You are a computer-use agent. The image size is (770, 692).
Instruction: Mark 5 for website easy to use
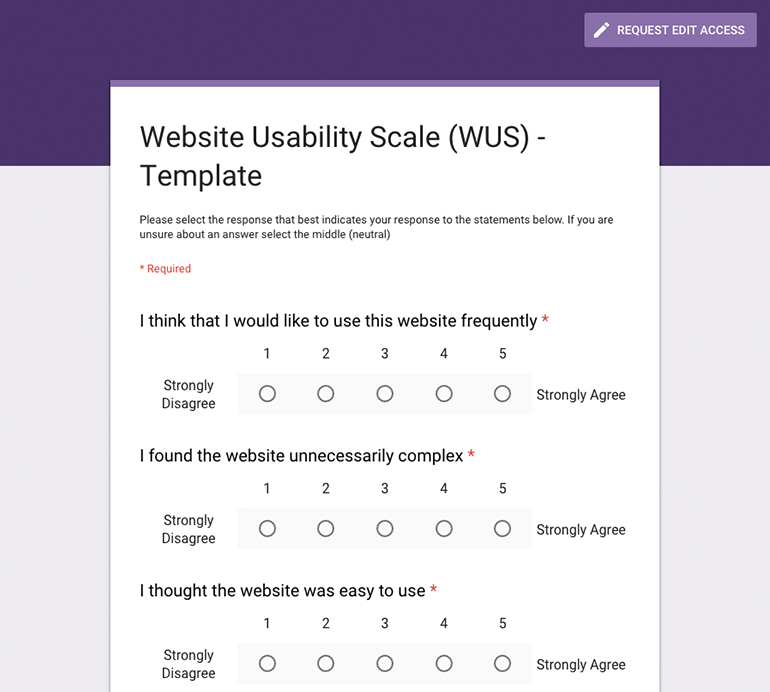pyautogui.click(x=502, y=664)
